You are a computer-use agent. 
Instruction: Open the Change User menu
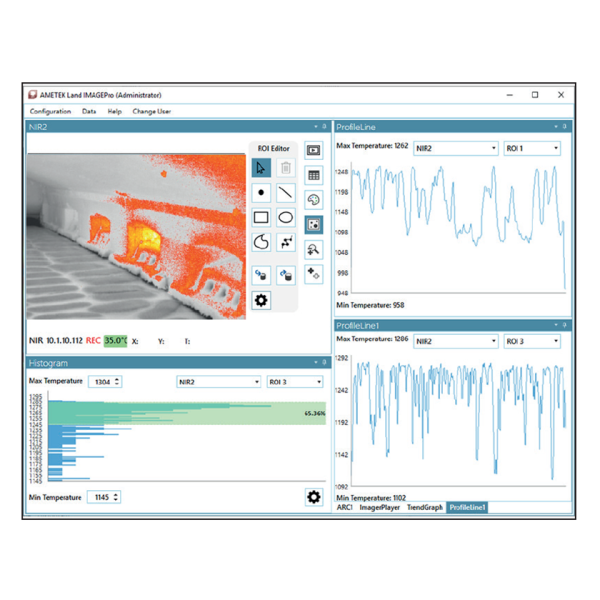point(152,111)
